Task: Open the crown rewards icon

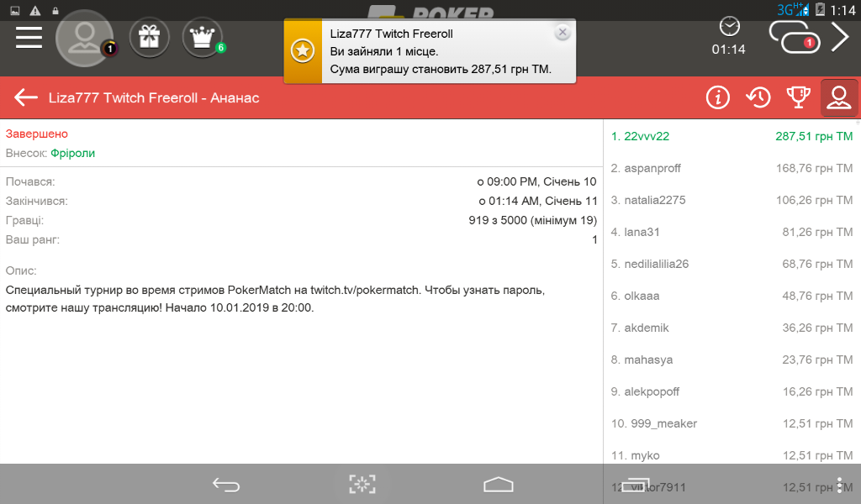Action: tap(202, 37)
